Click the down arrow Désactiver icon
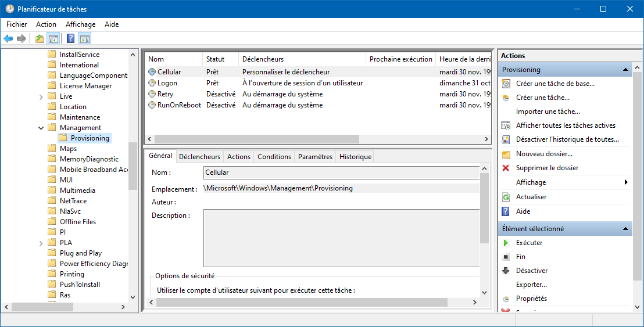Screen dimensions: 644x327 506,271
